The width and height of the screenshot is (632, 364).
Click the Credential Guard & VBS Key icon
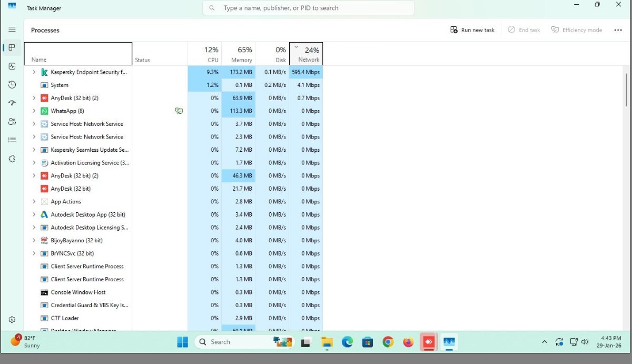(45, 306)
